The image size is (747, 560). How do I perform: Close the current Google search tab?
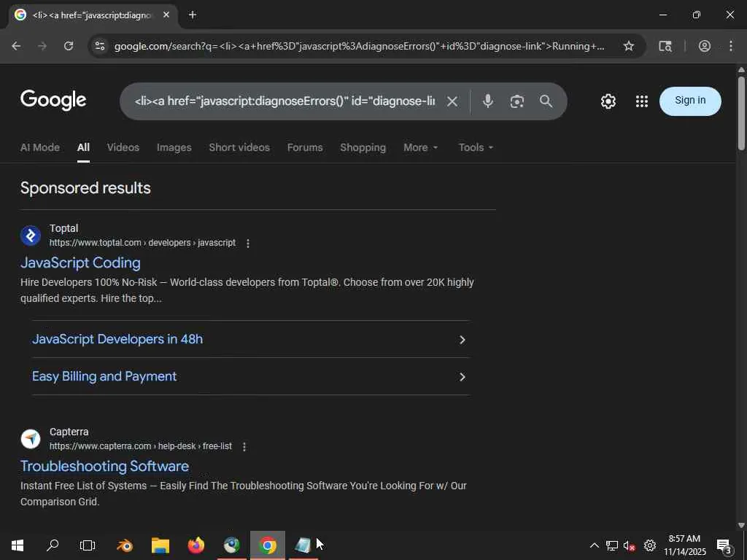pos(166,15)
